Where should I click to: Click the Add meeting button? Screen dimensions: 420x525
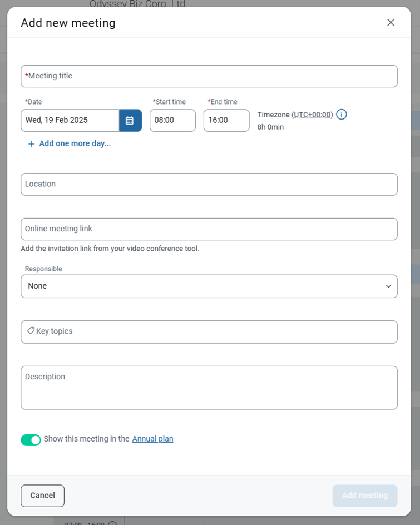point(365,496)
